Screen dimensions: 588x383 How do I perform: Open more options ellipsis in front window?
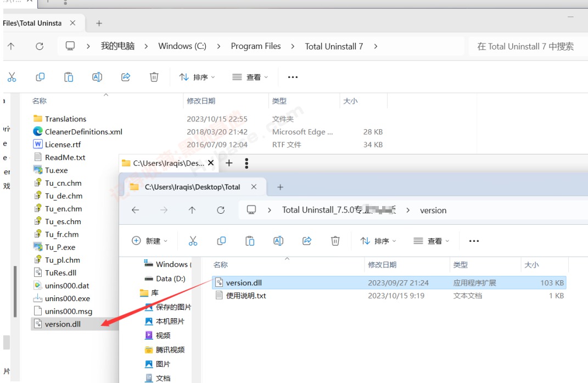[x=474, y=241]
